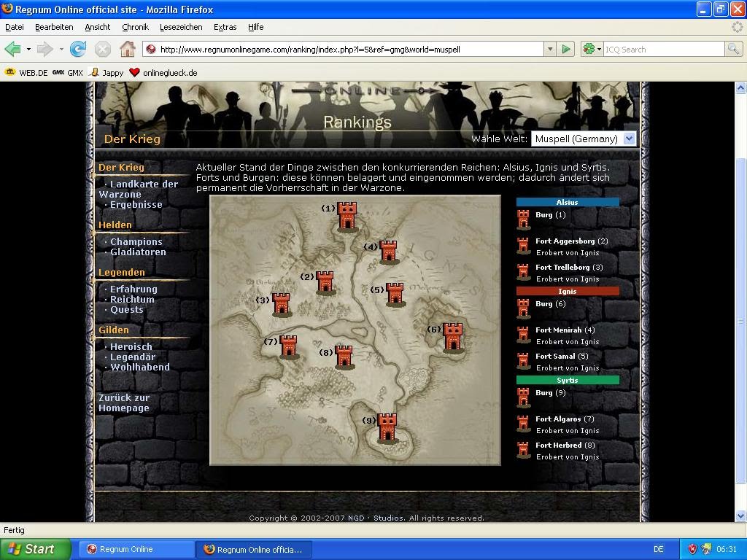Click the Back navigation arrow

pos(12,49)
